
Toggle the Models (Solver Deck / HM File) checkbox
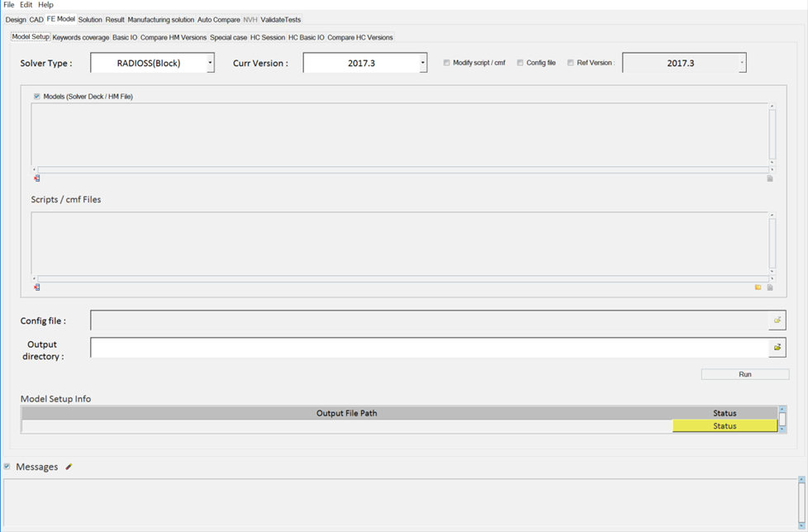[x=36, y=97]
